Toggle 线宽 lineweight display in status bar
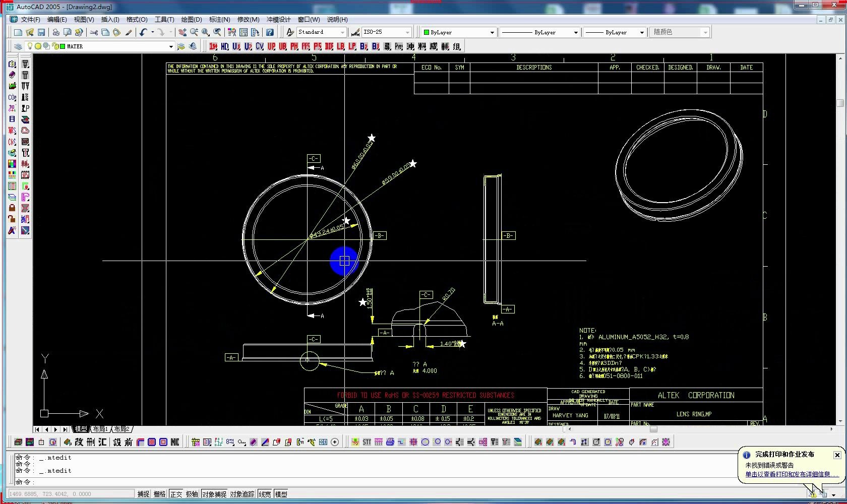The image size is (847, 504). (x=265, y=494)
